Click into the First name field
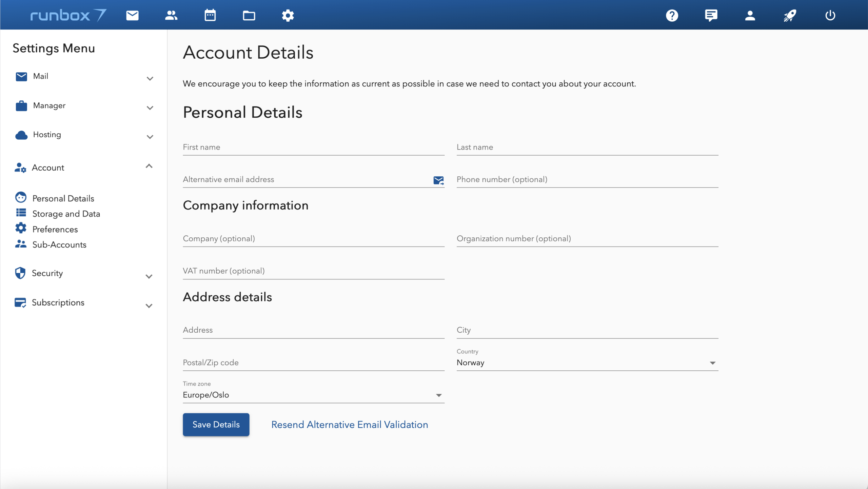 pos(313,148)
